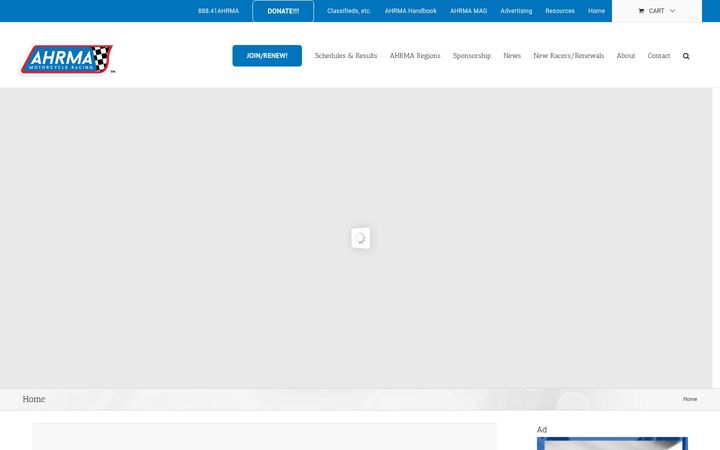The image size is (720, 450).
Task: Click the JOIN/RENEW! button
Action: 267,56
